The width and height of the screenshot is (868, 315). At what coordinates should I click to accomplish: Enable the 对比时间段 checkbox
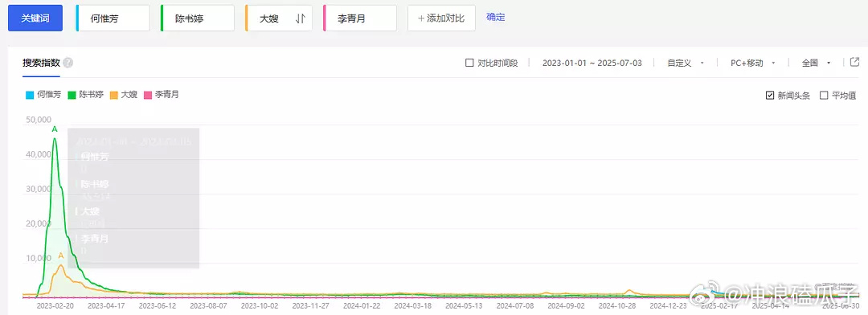coord(469,63)
